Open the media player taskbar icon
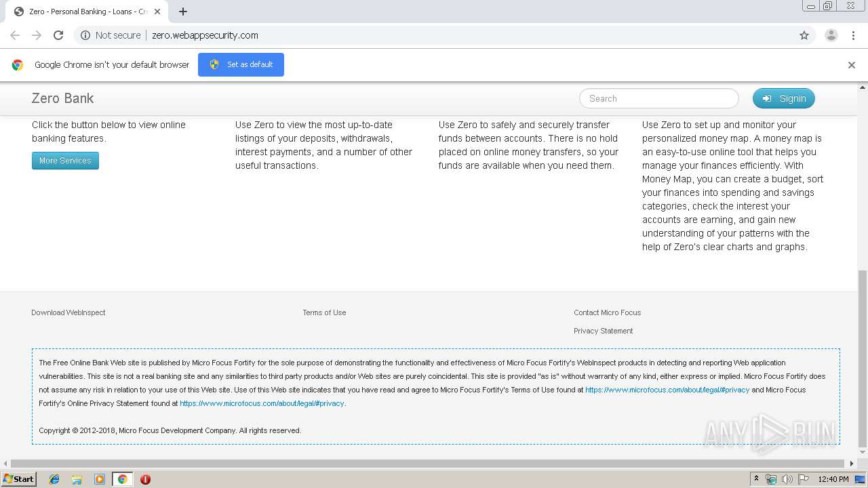 [100, 479]
